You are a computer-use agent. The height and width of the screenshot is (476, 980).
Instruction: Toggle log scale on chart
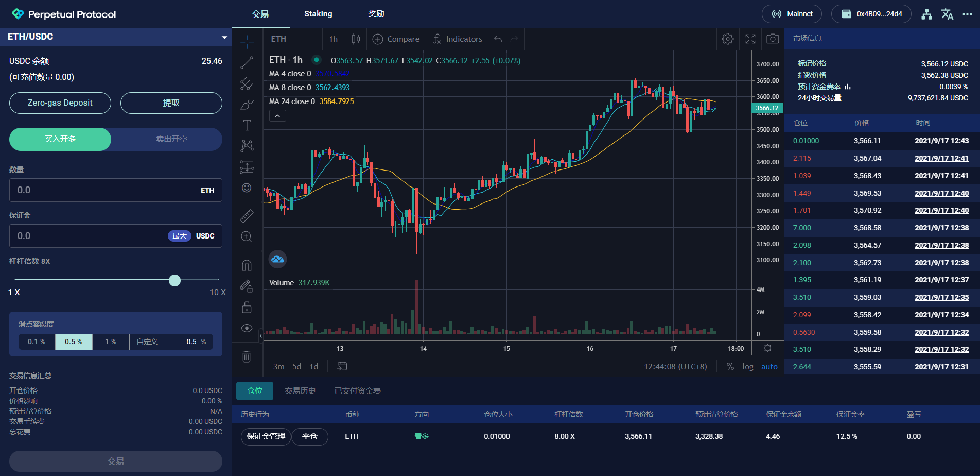[x=747, y=367]
